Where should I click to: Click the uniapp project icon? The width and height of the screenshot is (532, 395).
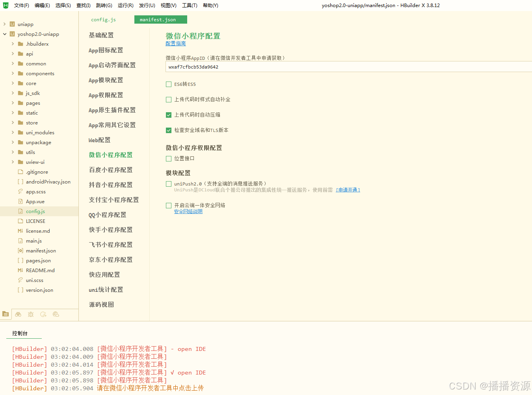(x=12, y=24)
